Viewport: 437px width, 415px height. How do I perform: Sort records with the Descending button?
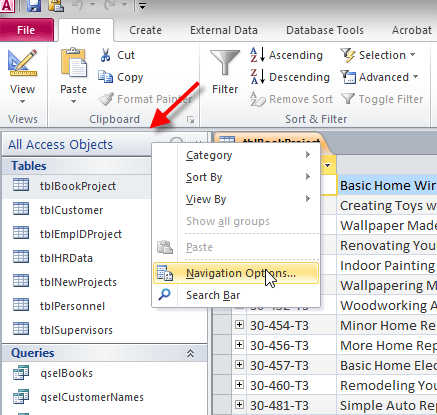point(290,77)
